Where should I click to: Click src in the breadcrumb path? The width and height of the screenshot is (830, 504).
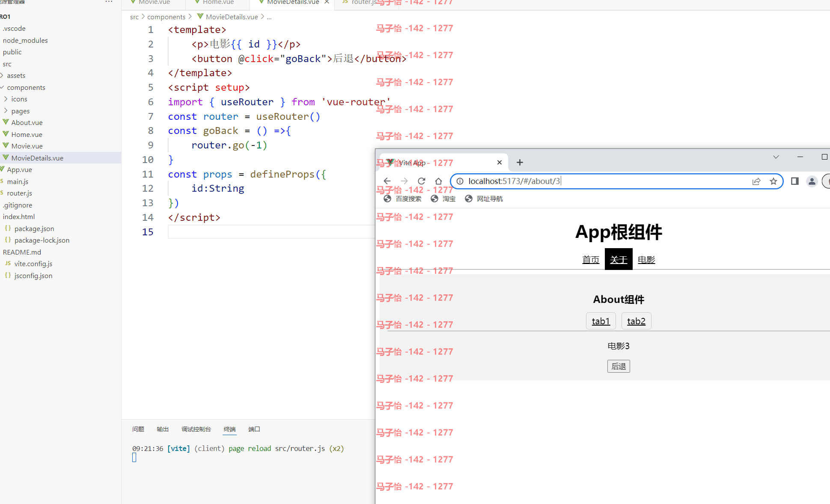[x=134, y=17]
